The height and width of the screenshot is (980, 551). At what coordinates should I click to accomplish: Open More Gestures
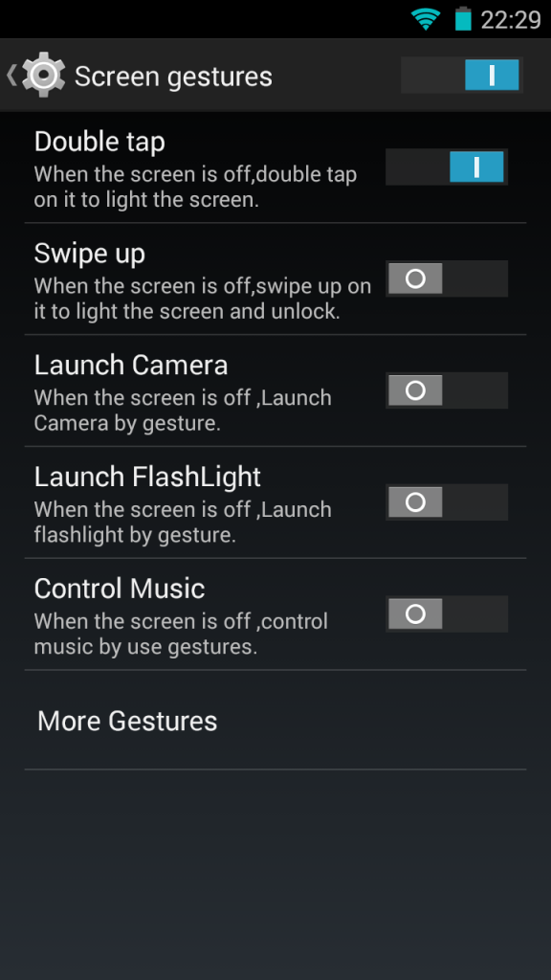(275, 720)
